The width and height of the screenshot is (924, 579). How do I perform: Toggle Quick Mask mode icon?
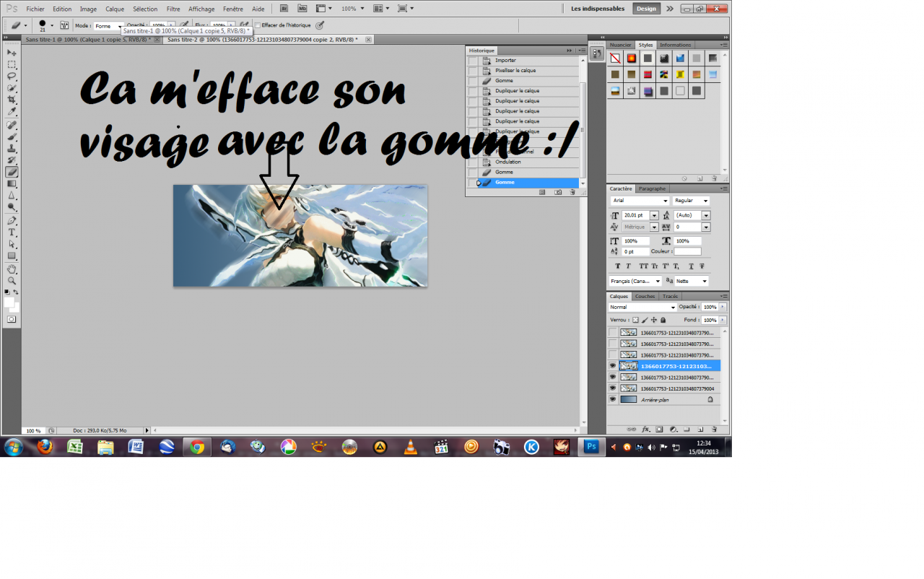[12, 318]
